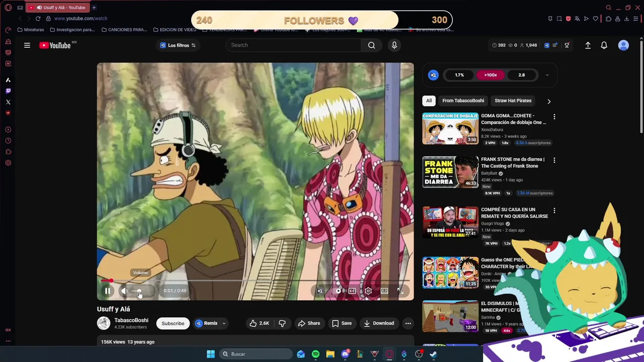Open the TabascoBoshi channel avatar
The width and height of the screenshot is (644, 362).
click(104, 323)
